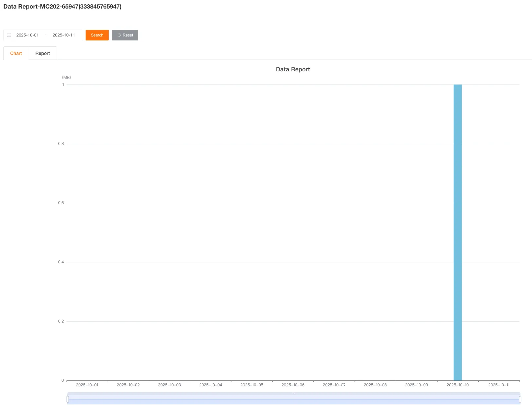The height and width of the screenshot is (412, 532).
Task: Select the Chart tab
Action: tap(15, 53)
